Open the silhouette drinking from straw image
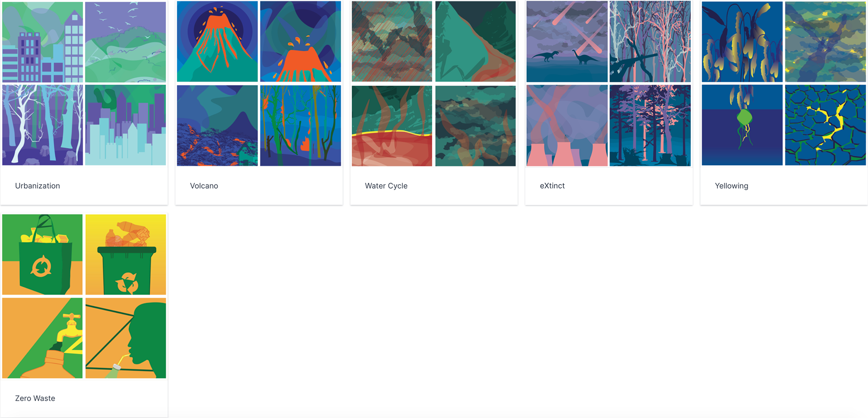 click(x=126, y=338)
